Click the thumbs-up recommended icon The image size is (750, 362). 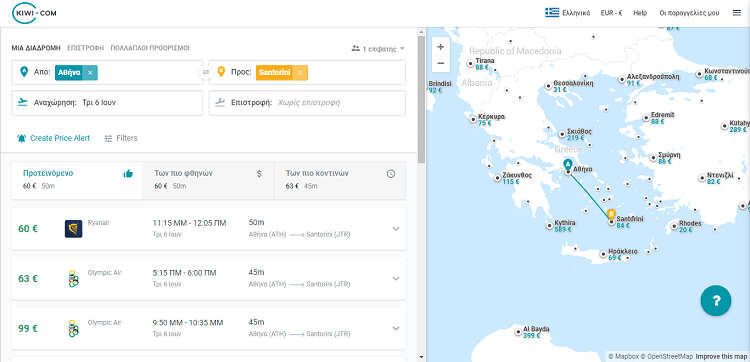pos(128,174)
